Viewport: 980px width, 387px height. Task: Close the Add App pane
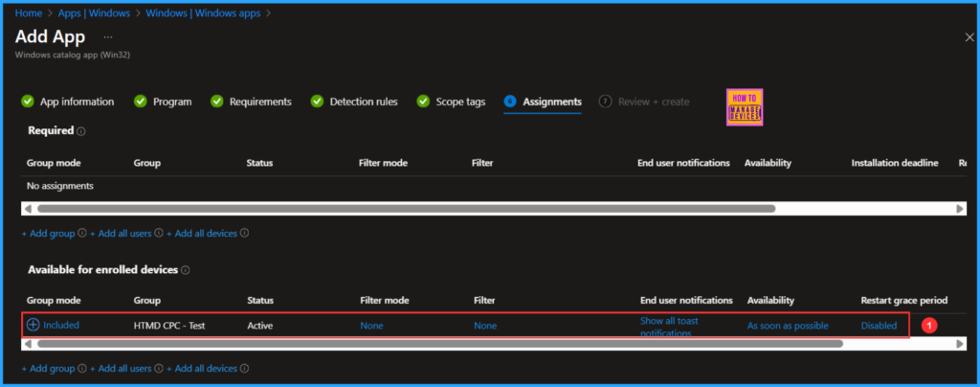[969, 37]
